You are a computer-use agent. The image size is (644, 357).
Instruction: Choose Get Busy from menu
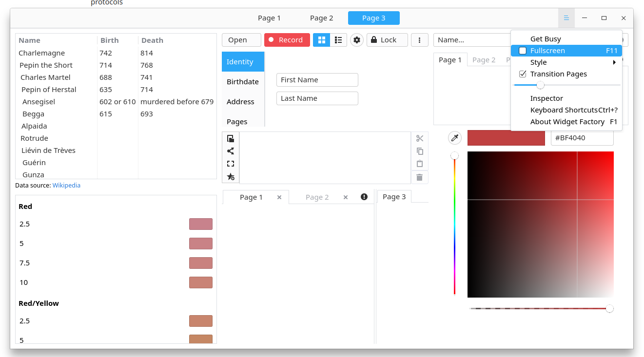(566, 39)
